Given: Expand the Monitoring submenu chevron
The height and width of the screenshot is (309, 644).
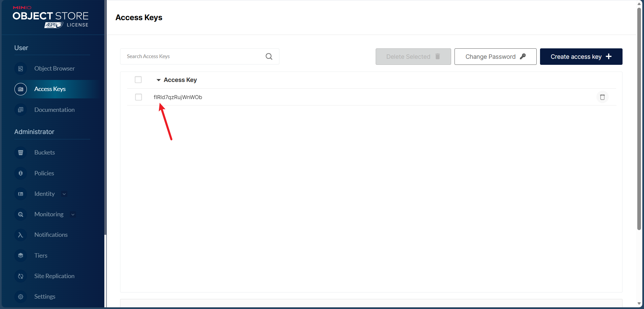Looking at the screenshot, I should [x=73, y=214].
